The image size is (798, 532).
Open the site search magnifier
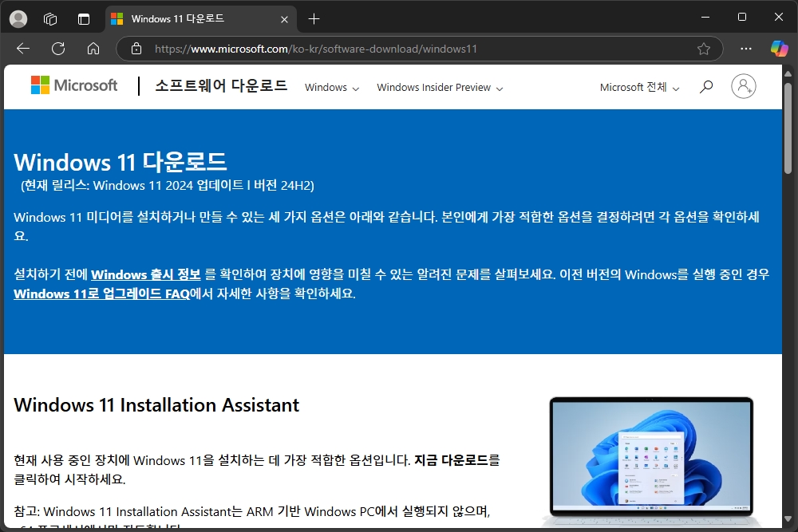pyautogui.click(x=706, y=87)
